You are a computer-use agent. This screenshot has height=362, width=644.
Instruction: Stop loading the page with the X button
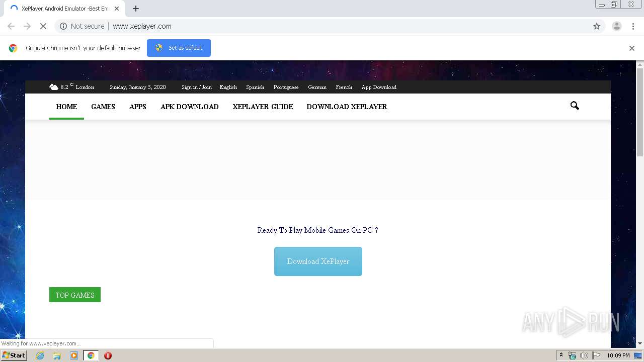[x=43, y=26]
